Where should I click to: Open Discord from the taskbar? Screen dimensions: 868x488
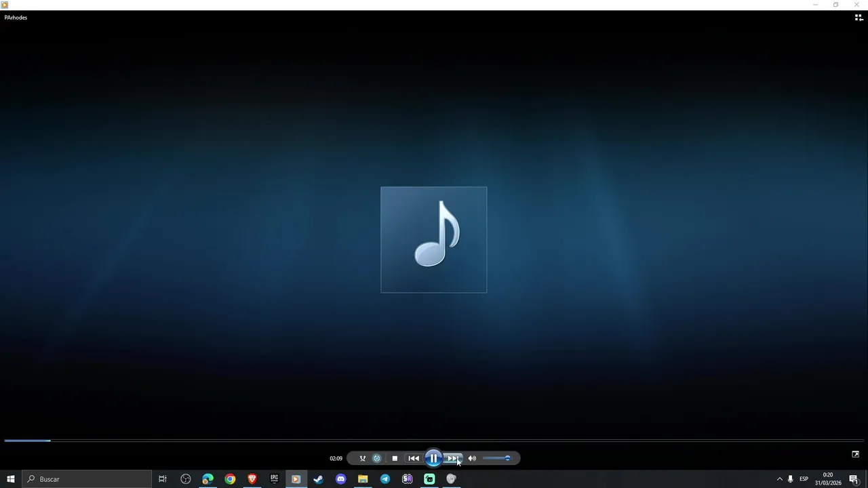(x=340, y=479)
